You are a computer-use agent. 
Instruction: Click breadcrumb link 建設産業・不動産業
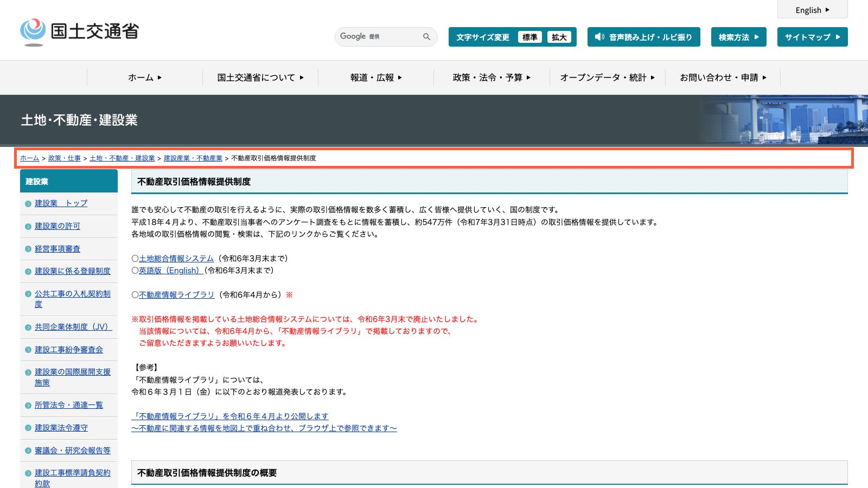point(193,158)
